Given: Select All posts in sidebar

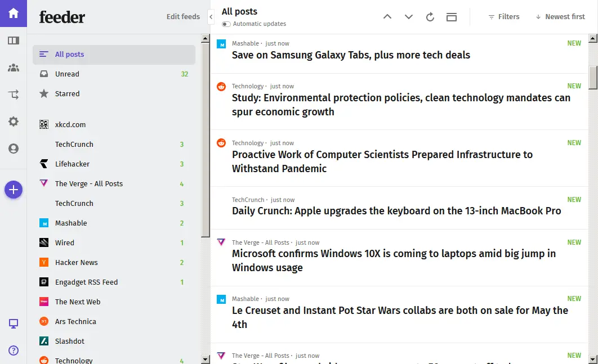Looking at the screenshot, I should pyautogui.click(x=114, y=55).
